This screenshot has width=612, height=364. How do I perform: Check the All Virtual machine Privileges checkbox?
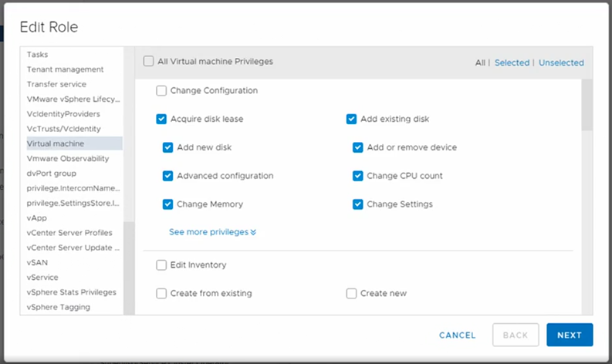pyautogui.click(x=149, y=62)
